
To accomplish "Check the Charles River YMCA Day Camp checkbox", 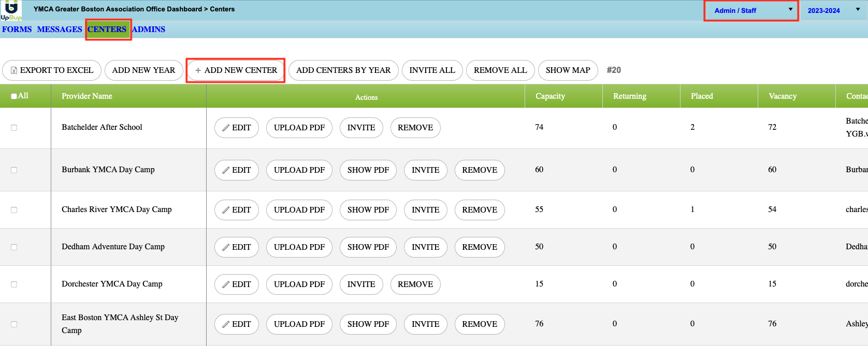I will click(x=14, y=210).
